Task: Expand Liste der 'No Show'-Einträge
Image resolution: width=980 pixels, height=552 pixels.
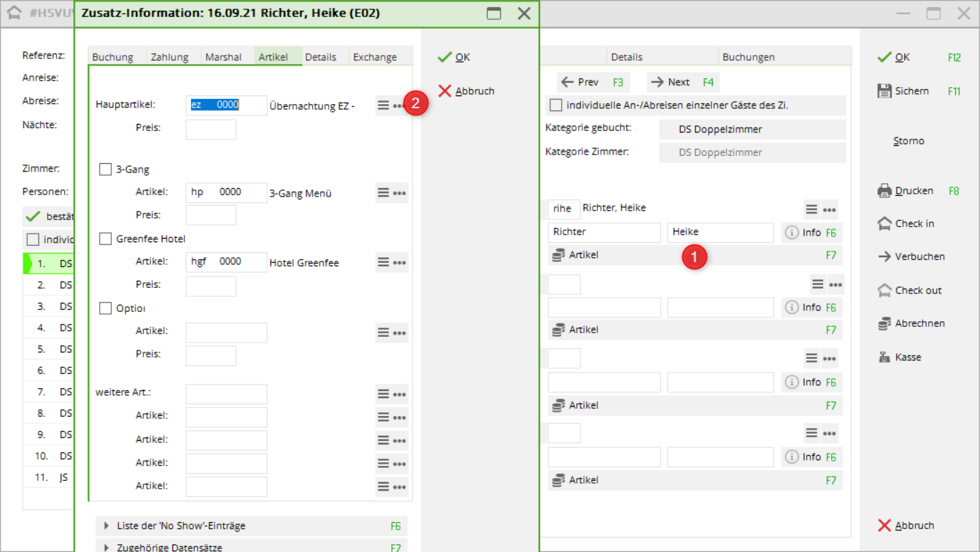Action: [108, 526]
